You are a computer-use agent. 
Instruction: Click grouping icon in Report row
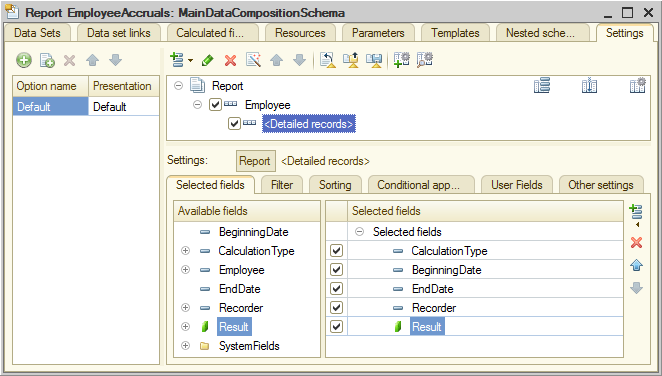542,86
